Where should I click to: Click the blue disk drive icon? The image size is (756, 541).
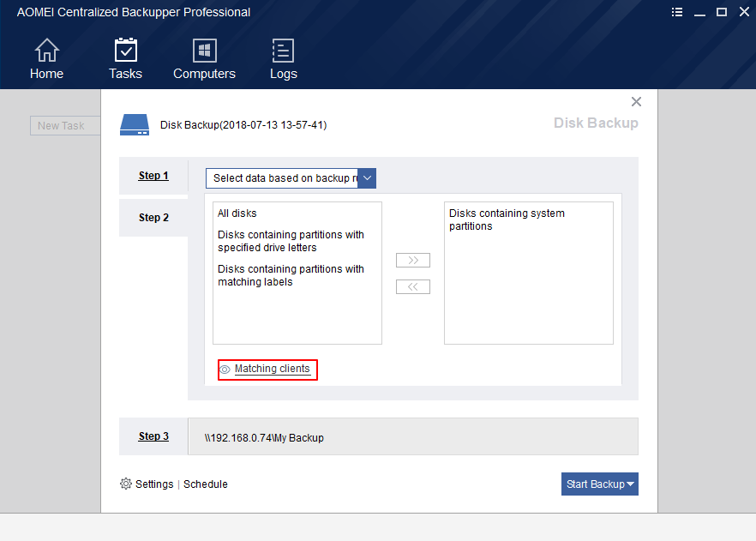pyautogui.click(x=135, y=125)
